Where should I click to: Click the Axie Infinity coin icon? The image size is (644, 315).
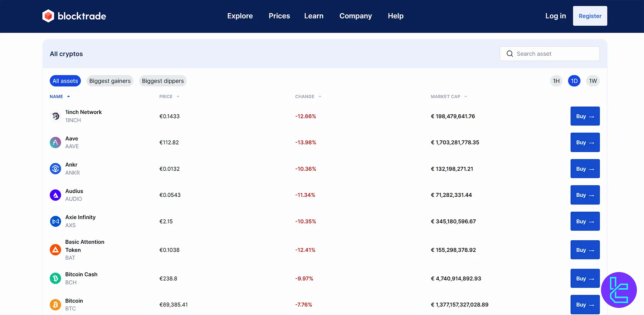click(55, 221)
